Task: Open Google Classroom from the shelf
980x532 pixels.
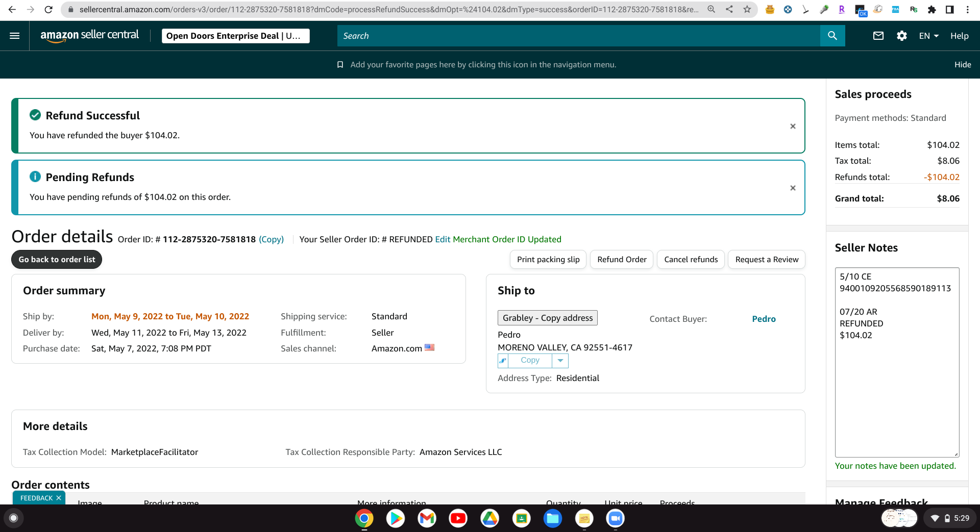Action: point(521,518)
